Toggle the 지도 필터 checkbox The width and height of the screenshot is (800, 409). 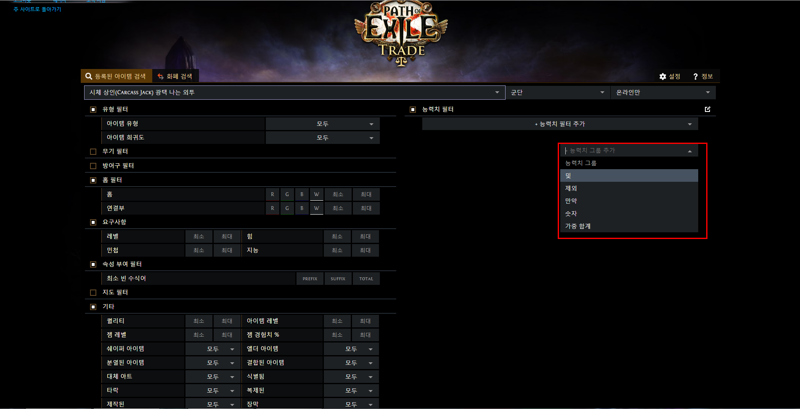click(93, 293)
